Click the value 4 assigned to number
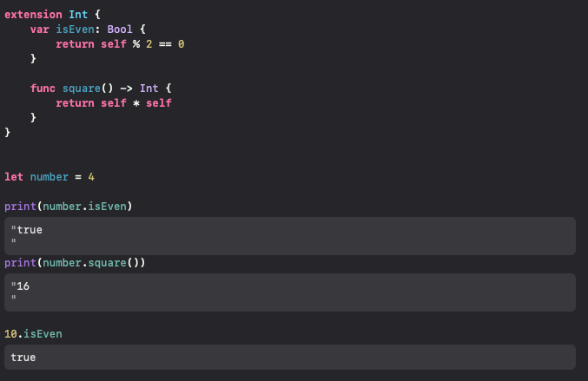This screenshot has width=588, height=381. pyautogui.click(x=91, y=177)
